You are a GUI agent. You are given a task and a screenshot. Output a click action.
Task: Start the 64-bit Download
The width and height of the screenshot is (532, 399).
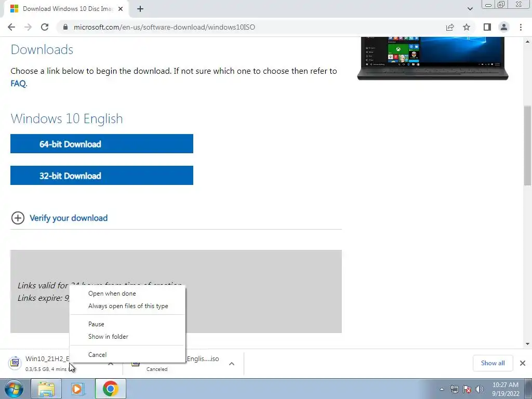pyautogui.click(x=102, y=144)
